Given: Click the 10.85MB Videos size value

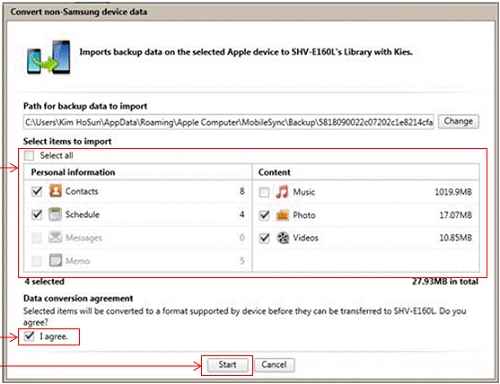Looking at the screenshot, I should pos(456,238).
